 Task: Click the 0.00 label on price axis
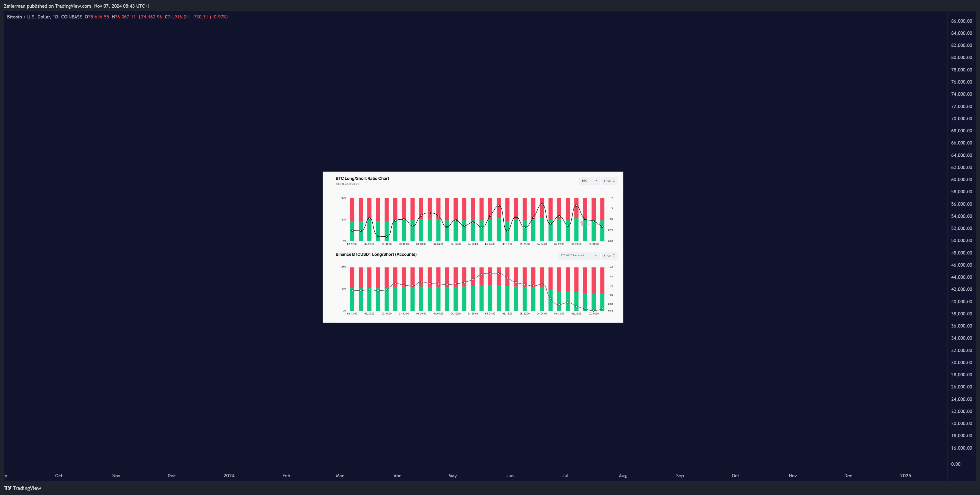point(956,464)
